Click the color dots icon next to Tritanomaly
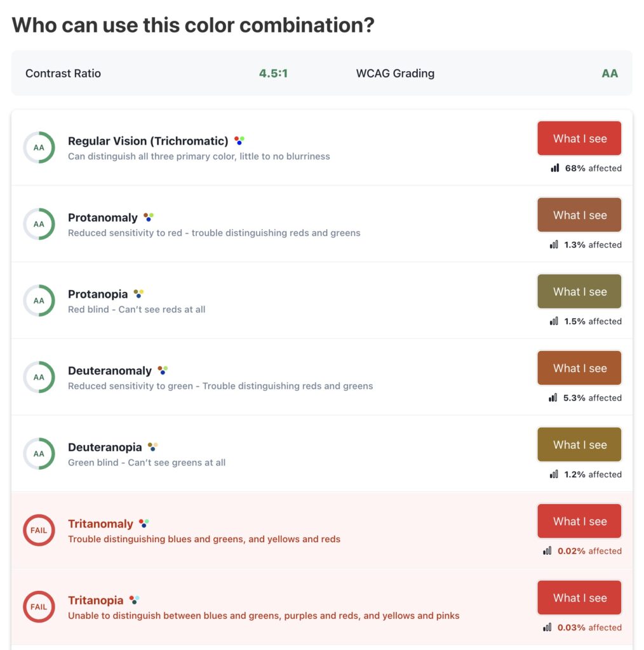The height and width of the screenshot is (650, 644). coord(144,524)
